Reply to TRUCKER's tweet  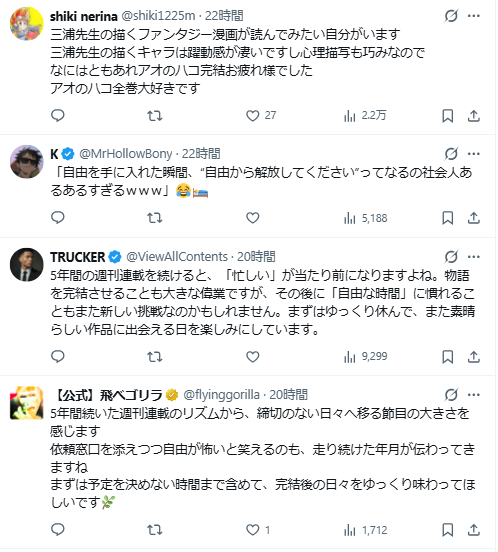[58, 357]
